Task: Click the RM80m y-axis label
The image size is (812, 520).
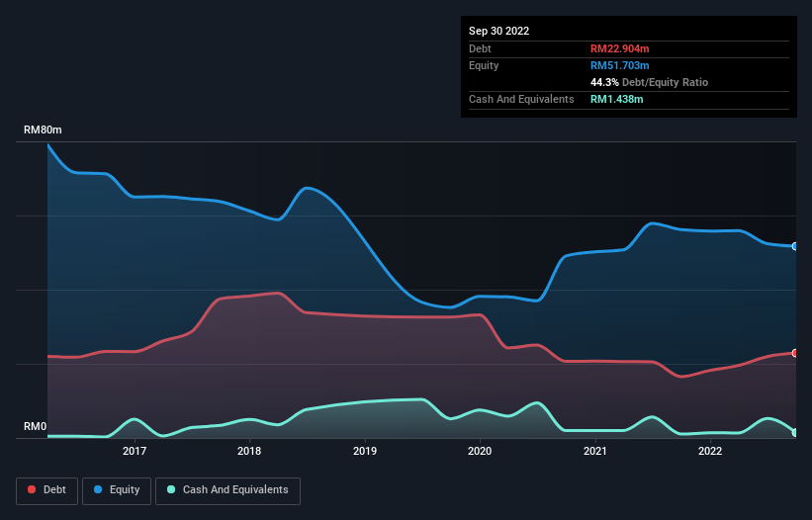Action: pos(43,130)
